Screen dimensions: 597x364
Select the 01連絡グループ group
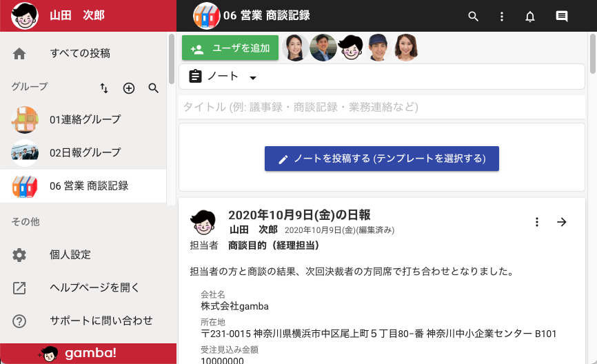pos(83,119)
